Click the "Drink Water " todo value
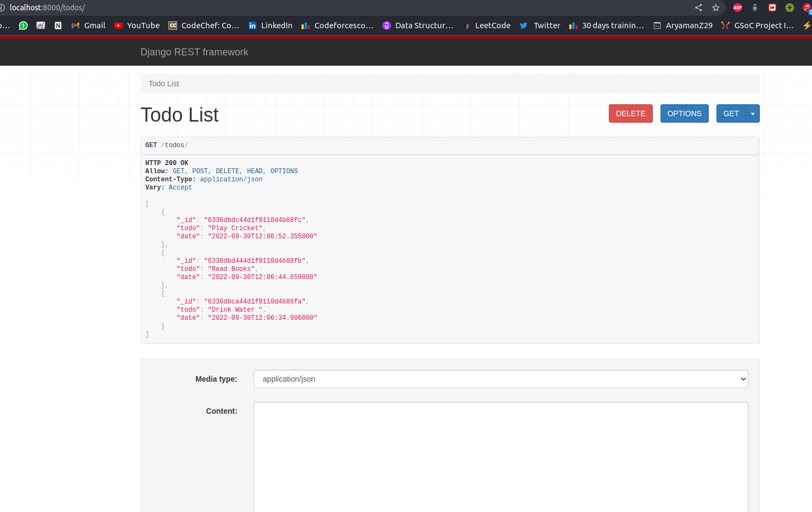This screenshot has height=512, width=812. point(235,309)
